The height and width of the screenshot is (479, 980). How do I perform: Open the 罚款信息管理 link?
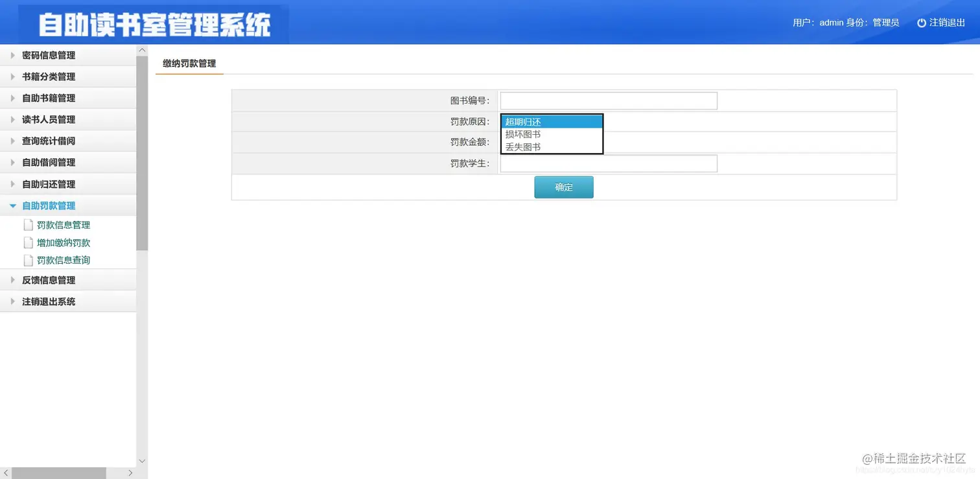[64, 225]
